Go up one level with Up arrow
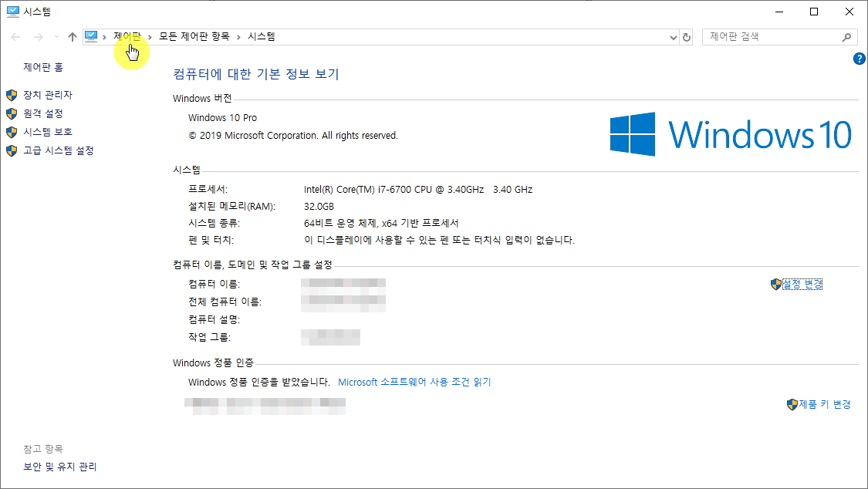This screenshot has height=489, width=868. click(73, 37)
